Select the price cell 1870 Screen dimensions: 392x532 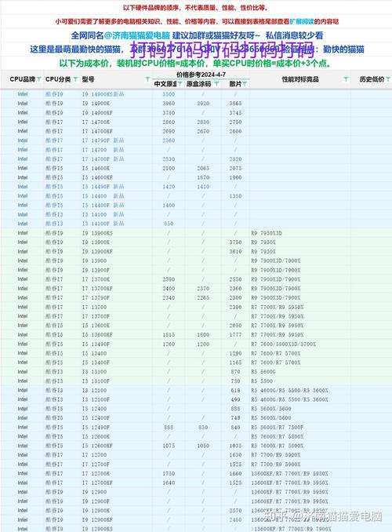(203, 177)
